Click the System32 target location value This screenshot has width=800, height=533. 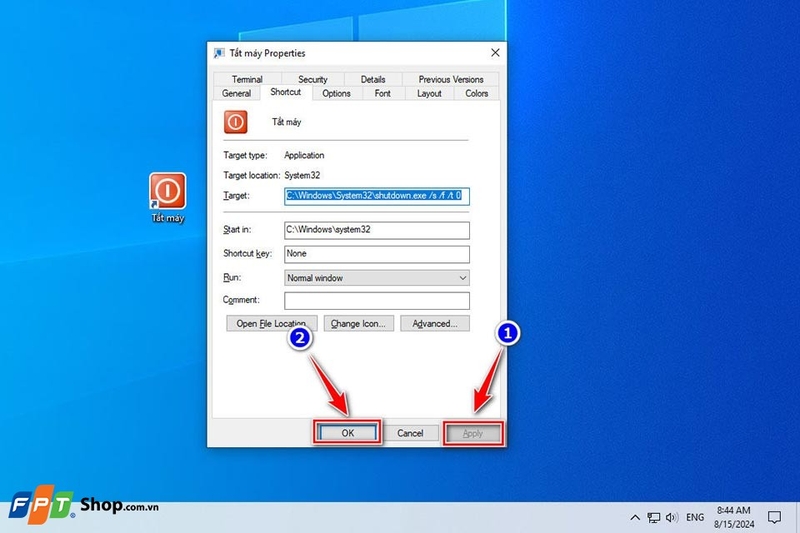(x=302, y=175)
